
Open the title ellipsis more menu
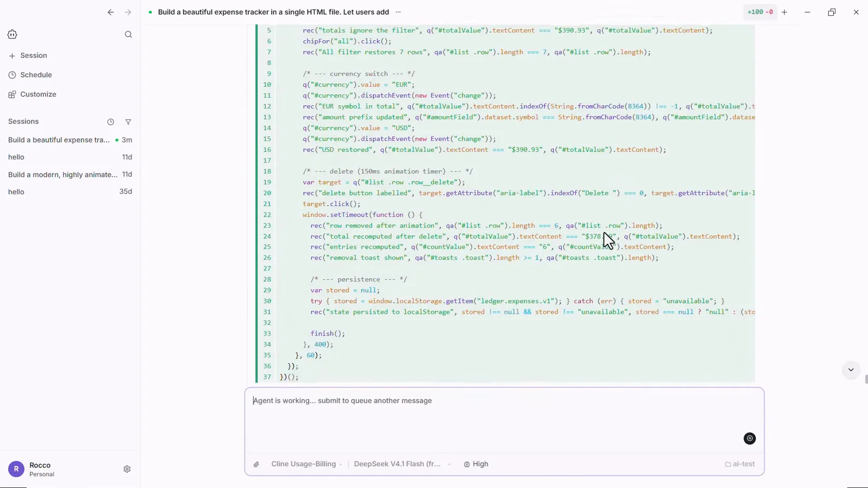(x=398, y=12)
